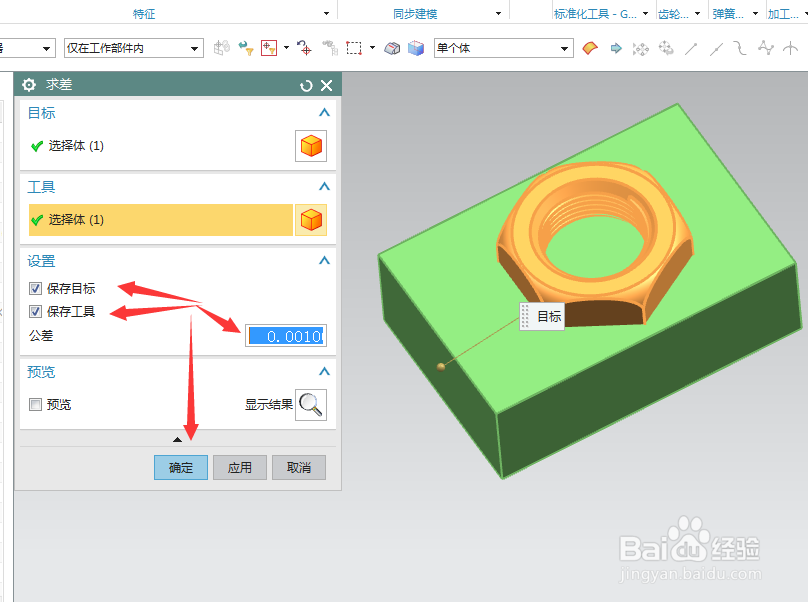Select the highlighted tool 选择体 (1) row

point(161,220)
